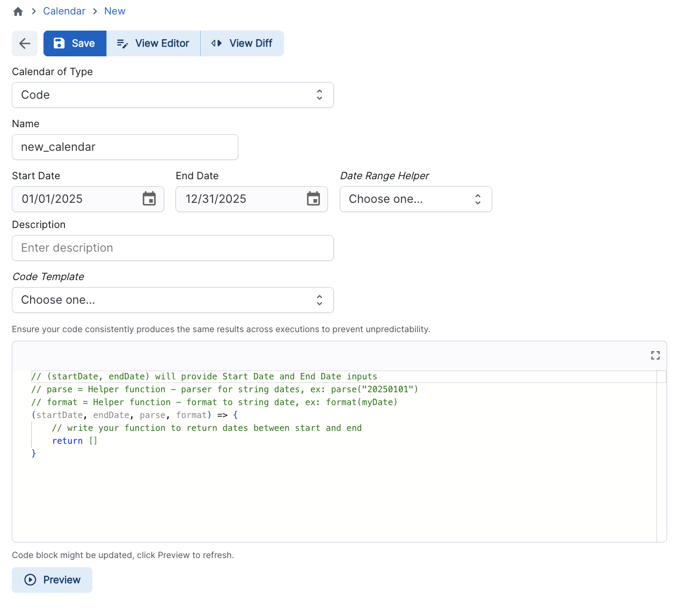Click the Enter description field

pos(172,248)
